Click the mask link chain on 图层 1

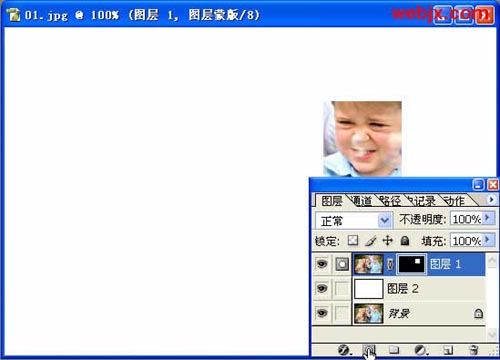[390, 264]
